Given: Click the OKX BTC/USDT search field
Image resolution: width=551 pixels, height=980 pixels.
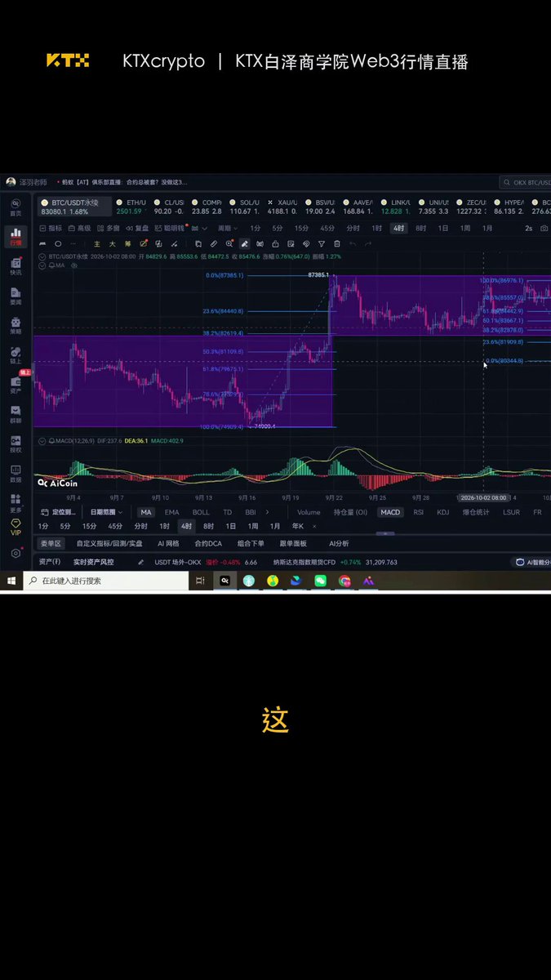Looking at the screenshot, I should 526,182.
